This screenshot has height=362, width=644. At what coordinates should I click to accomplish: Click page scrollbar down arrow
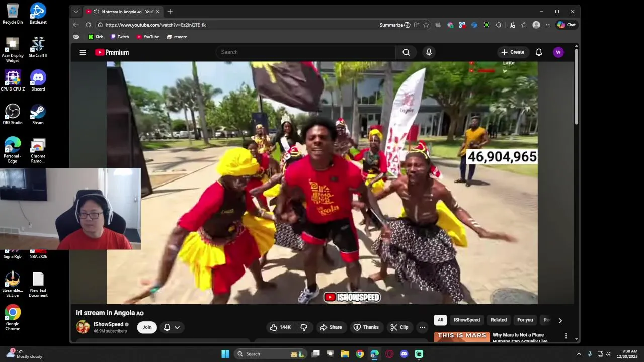point(577,339)
